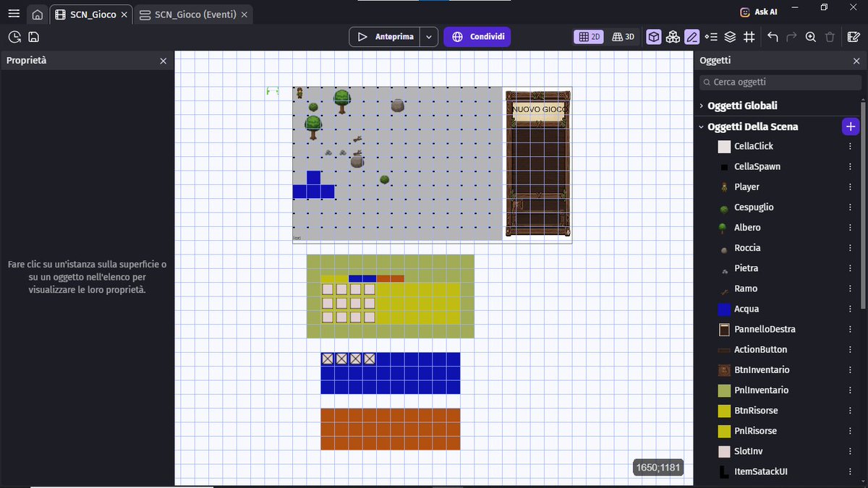Switch editor to 3D view
The width and height of the screenshot is (868, 488).
623,37
